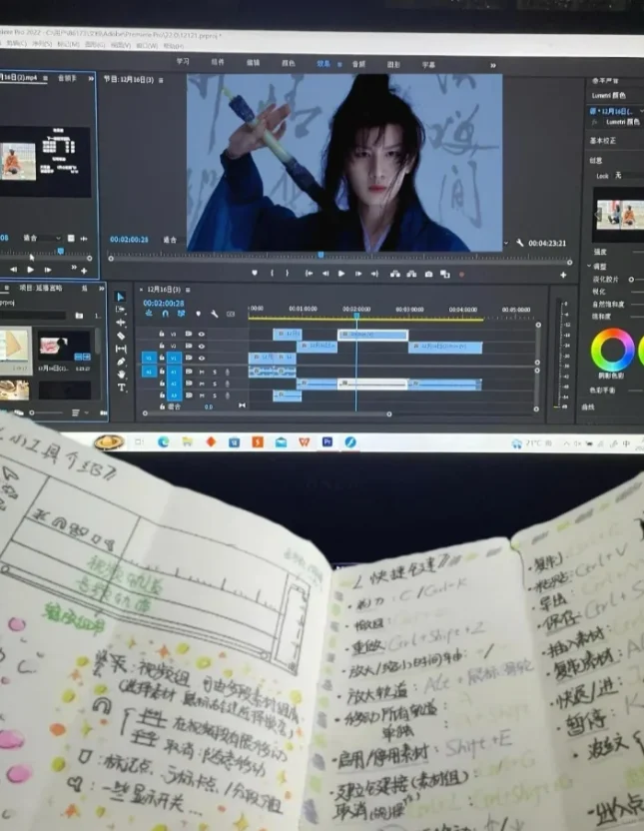
Task: Open Program monitor playback resolution dropdown
Action: pyautogui.click(x=506, y=243)
